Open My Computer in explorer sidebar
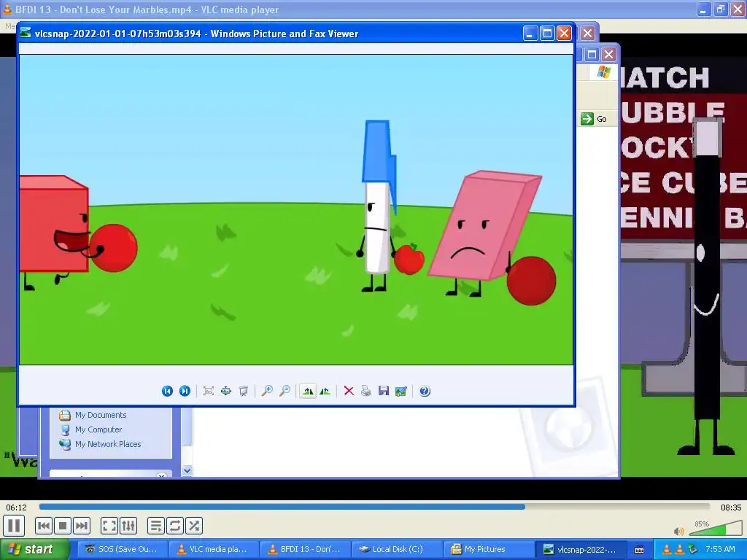The image size is (747, 560). 91,429
